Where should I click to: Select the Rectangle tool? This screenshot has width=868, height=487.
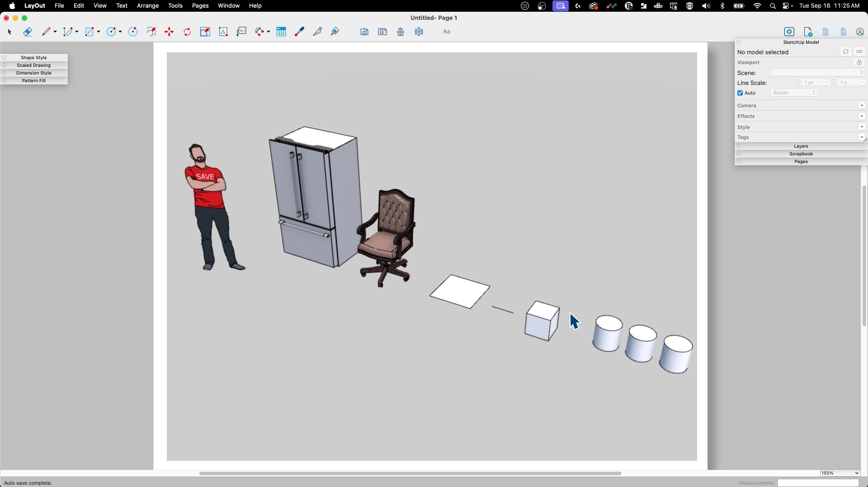coord(90,32)
